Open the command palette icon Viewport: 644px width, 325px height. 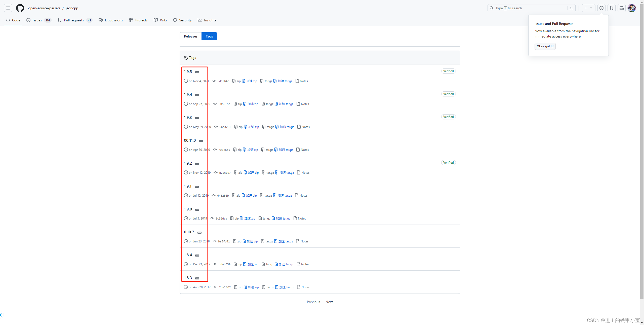click(571, 8)
